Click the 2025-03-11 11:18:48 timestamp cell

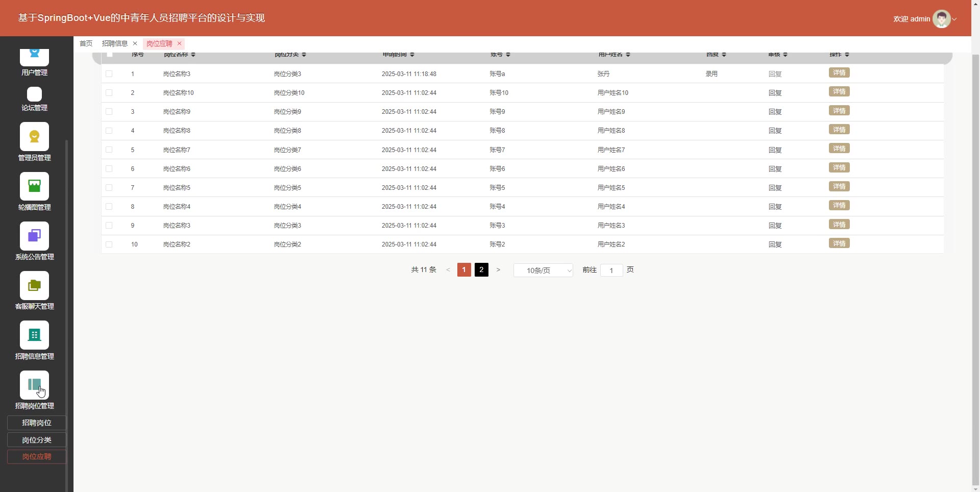pos(409,74)
